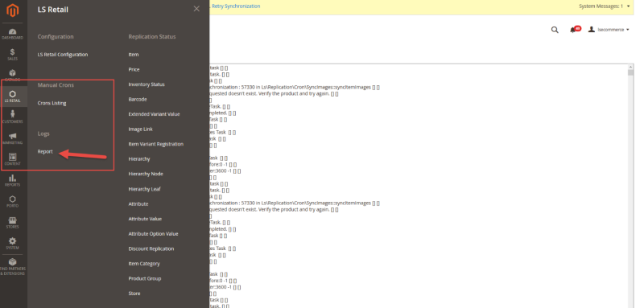Expand the System Messages dropdown
The width and height of the screenshot is (644, 308).
click(605, 6)
